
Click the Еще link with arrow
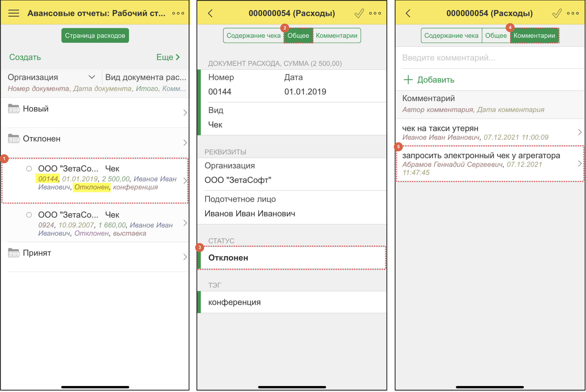(168, 57)
